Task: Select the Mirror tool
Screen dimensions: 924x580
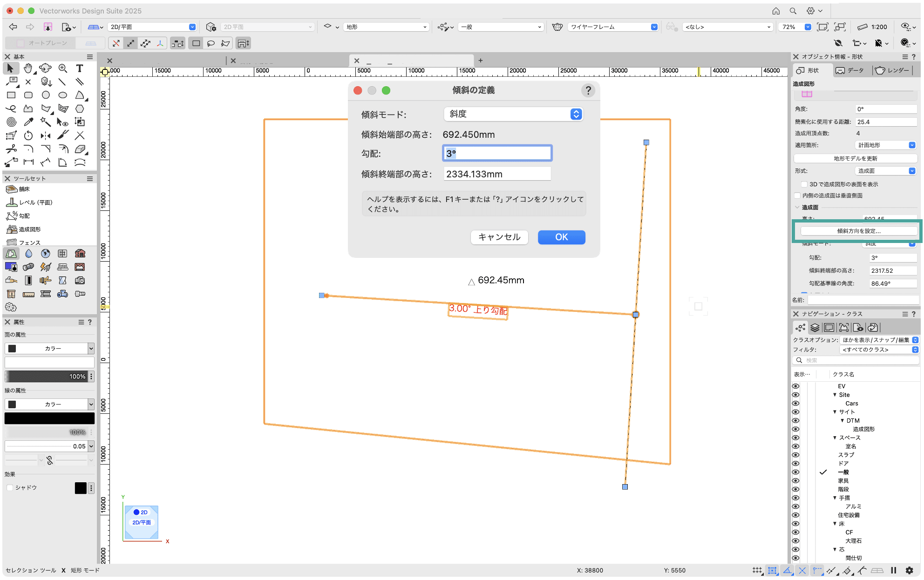Action: click(45, 135)
